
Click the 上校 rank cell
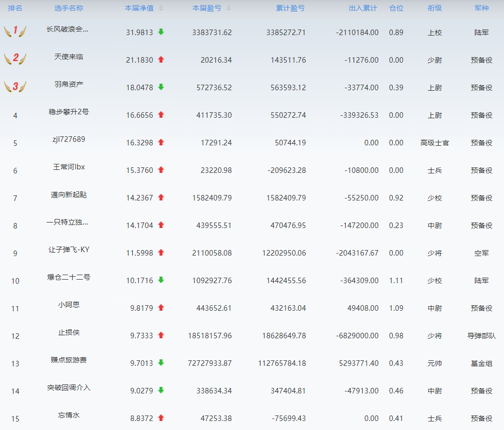tap(434, 33)
